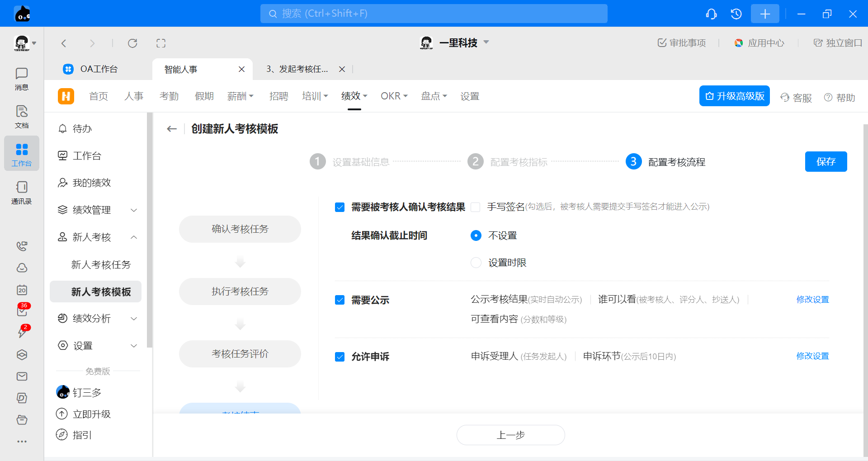The height and width of the screenshot is (461, 868).
Task: Click the history clock icon in title bar
Action: [x=736, y=14]
